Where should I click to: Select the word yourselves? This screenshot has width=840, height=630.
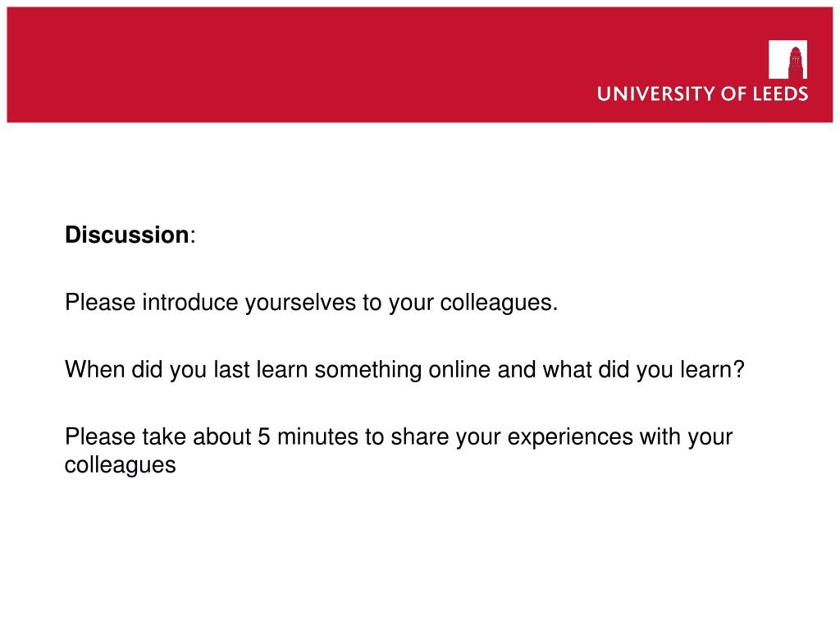300,304
